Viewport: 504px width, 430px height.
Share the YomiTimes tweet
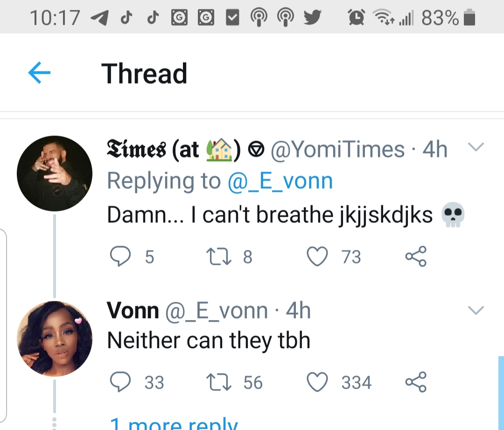click(x=415, y=256)
